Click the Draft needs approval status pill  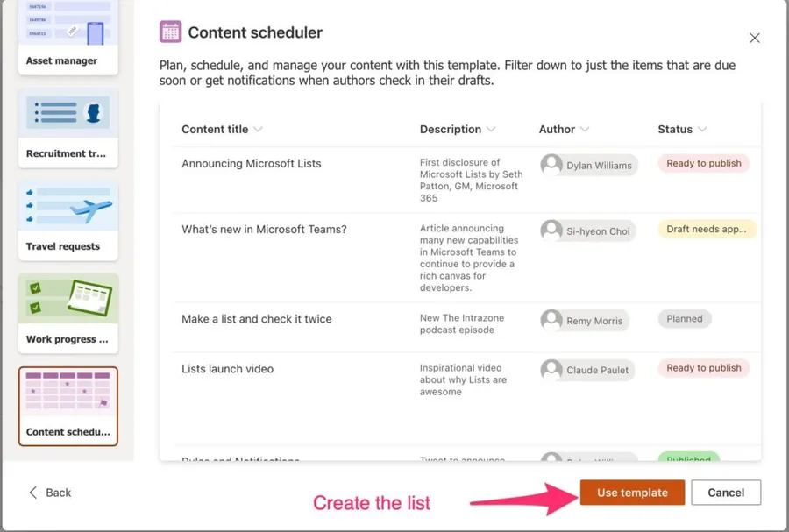click(706, 230)
